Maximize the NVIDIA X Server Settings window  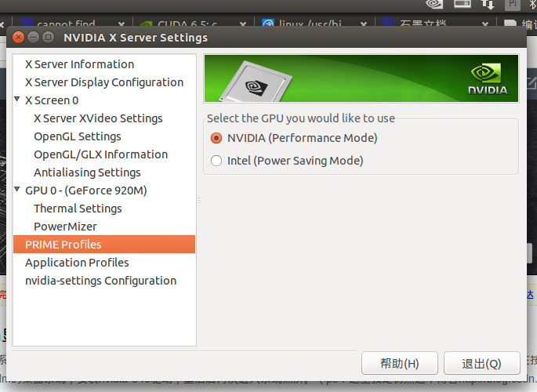(x=49, y=37)
